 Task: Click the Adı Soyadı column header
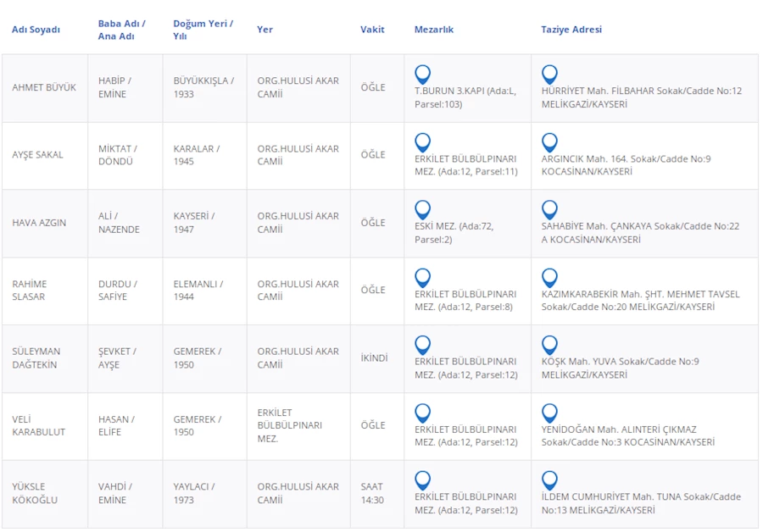tap(36, 30)
